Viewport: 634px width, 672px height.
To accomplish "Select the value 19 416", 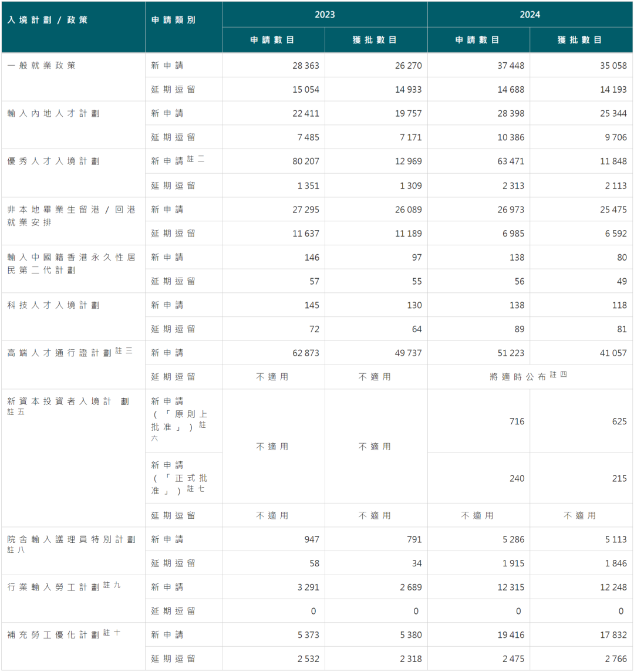I will pyautogui.click(x=511, y=636).
